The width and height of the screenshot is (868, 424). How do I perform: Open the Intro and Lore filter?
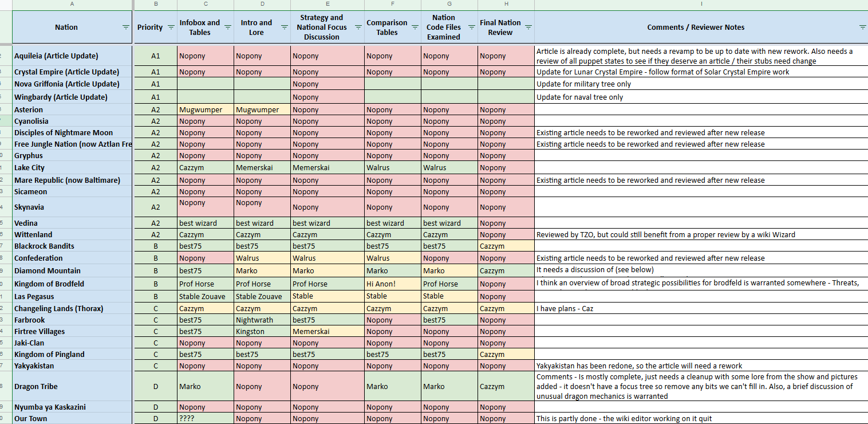(x=284, y=28)
